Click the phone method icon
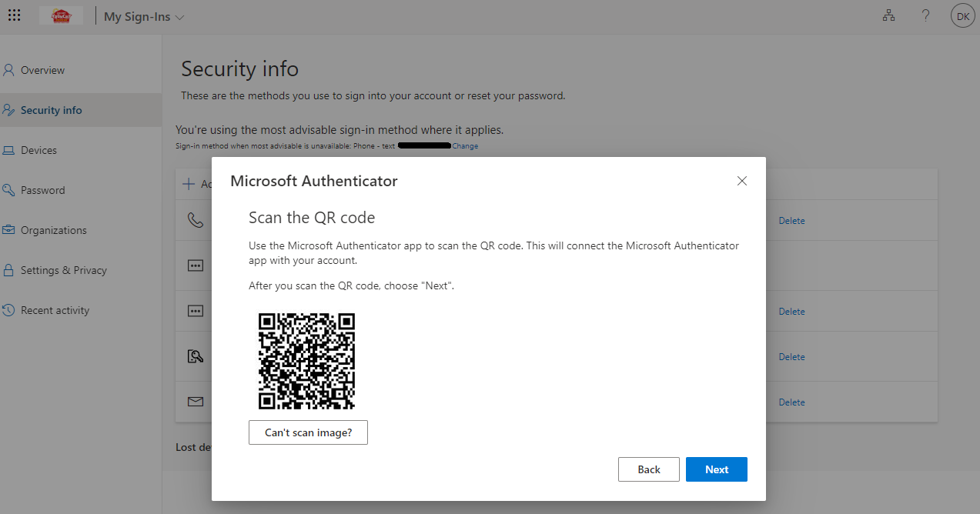The image size is (980, 514). 196,221
